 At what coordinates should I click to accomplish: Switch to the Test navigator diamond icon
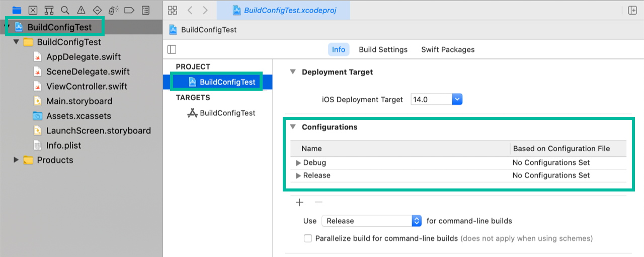97,10
